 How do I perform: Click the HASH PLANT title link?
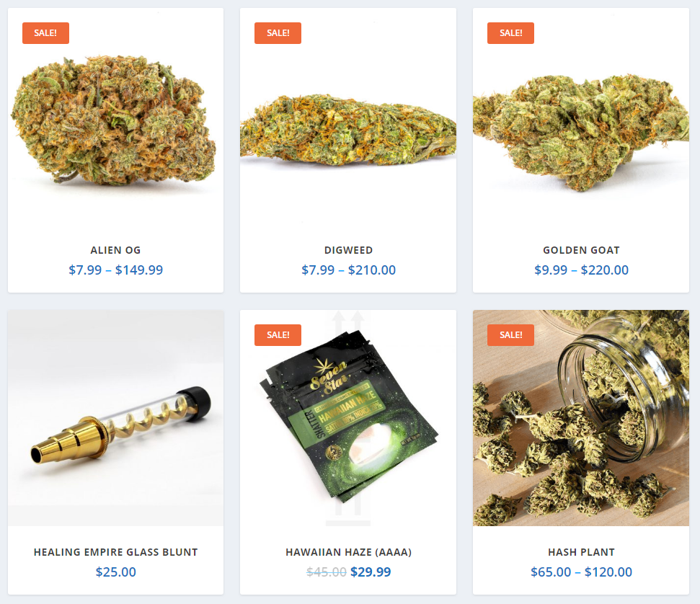(581, 552)
